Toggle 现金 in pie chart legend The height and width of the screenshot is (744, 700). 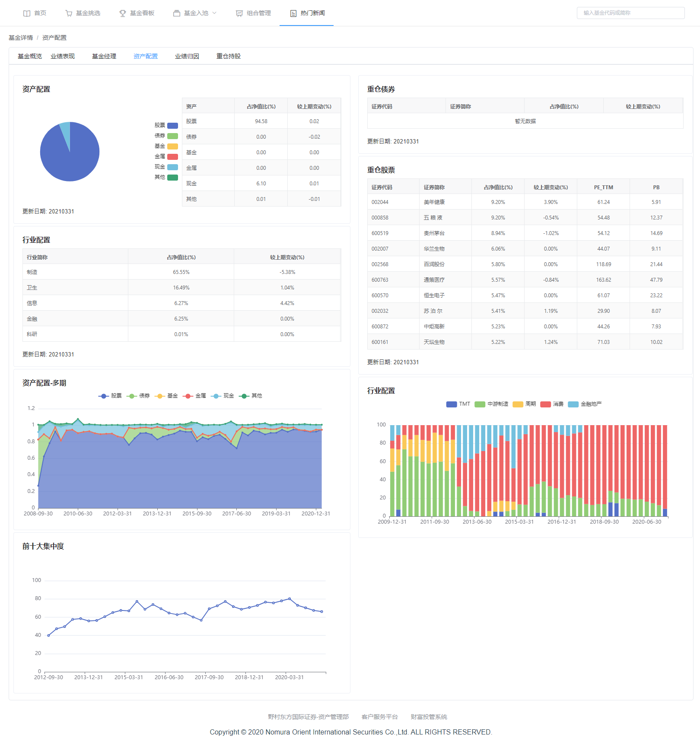166,167
